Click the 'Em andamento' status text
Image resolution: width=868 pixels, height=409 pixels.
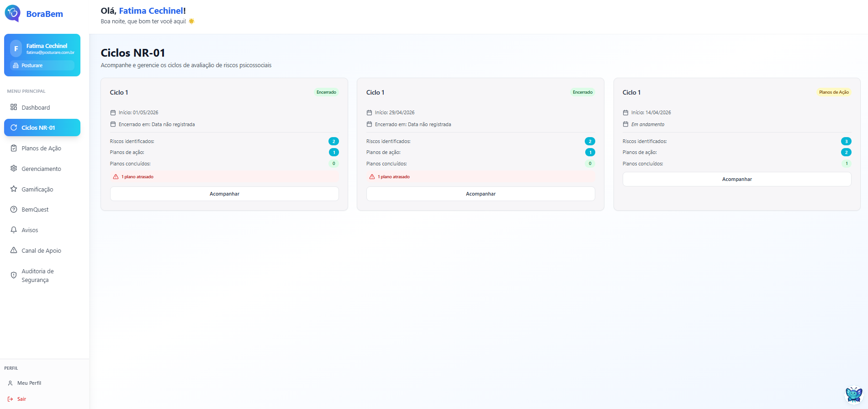tap(648, 124)
